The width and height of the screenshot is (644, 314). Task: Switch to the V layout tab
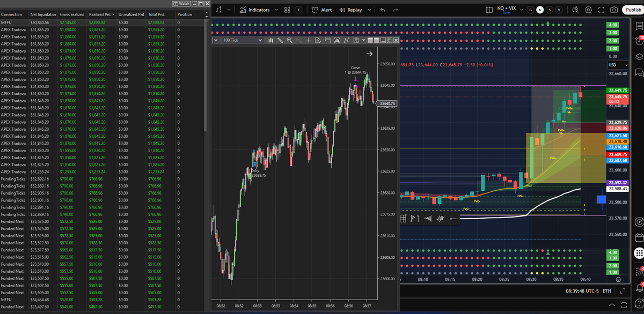tap(559, 9)
